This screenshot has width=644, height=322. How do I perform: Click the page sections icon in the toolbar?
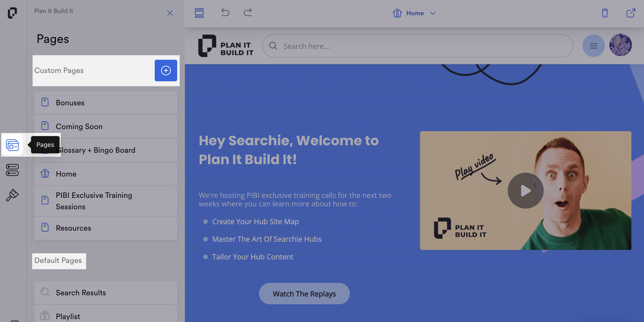tap(199, 13)
